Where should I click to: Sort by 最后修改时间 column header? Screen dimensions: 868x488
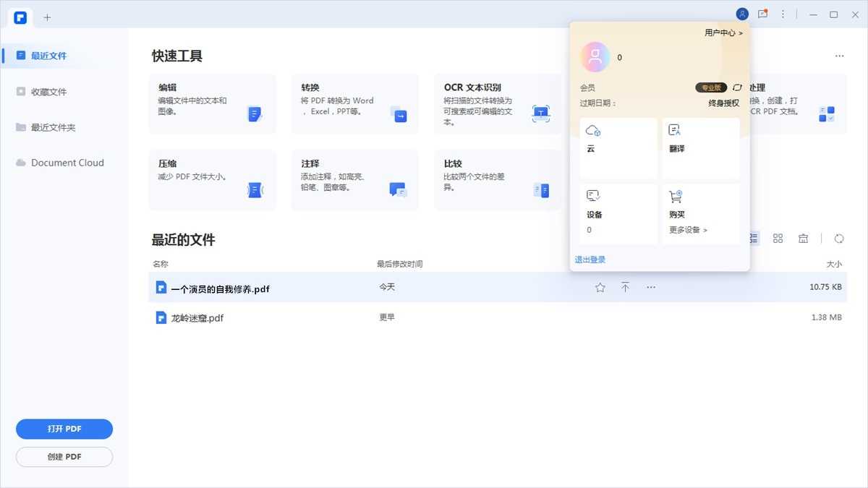pos(399,264)
